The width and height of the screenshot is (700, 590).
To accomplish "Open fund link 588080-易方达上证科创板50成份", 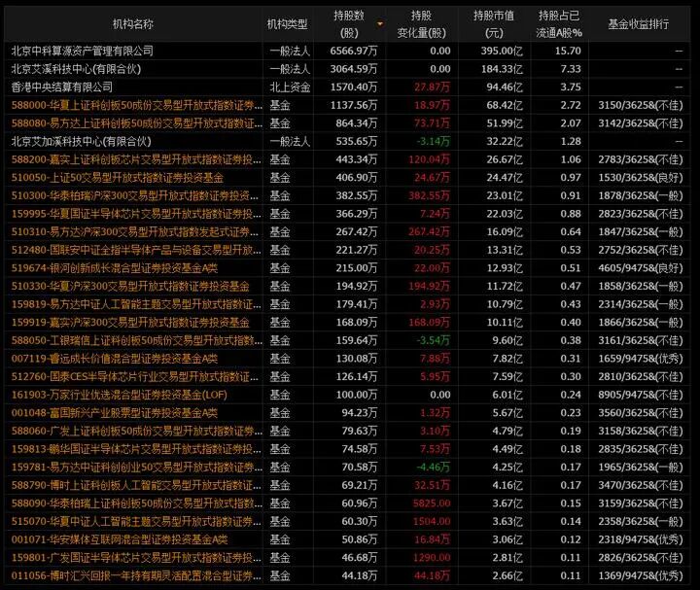I will pos(137,123).
